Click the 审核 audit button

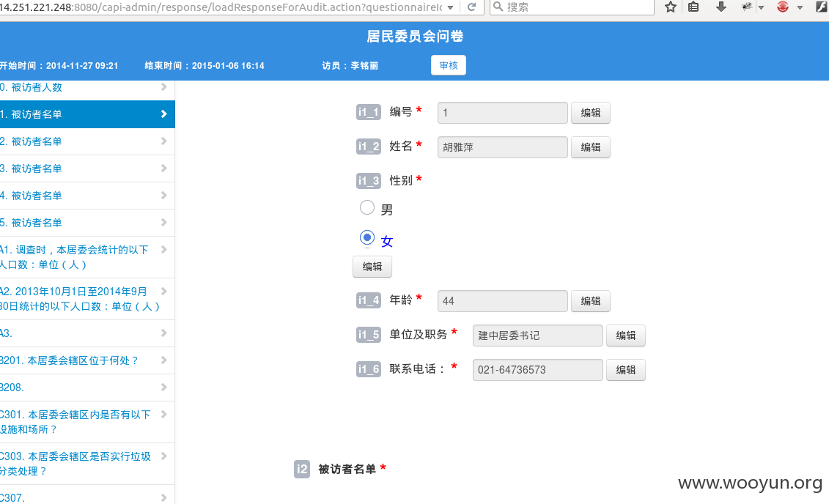point(449,65)
